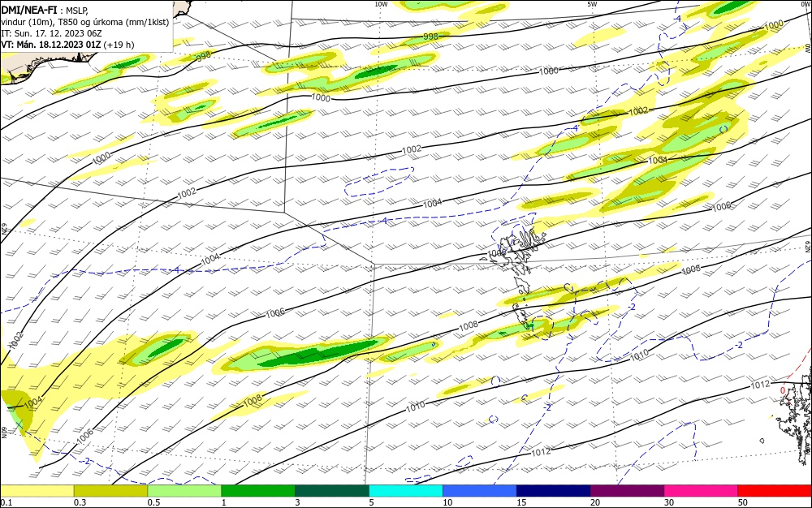Select the "IT: Sun. 17. 12. 2023 06Z" line
The width and height of the screenshot is (812, 508).
[x=51, y=33]
